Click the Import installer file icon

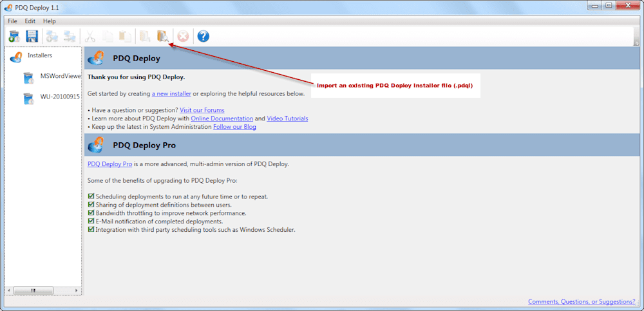click(x=163, y=37)
